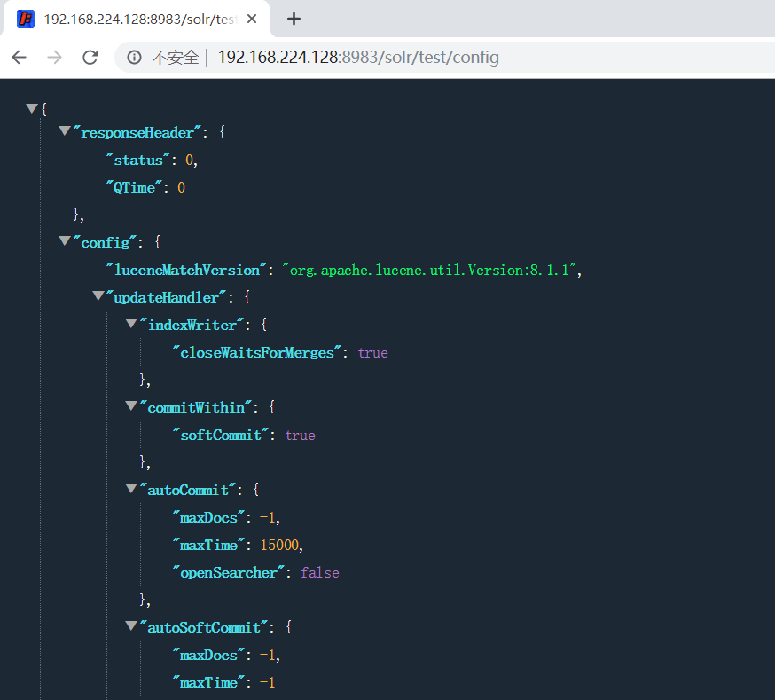
Task: Click the true value of closeWaitsForMerges
Action: (x=373, y=353)
